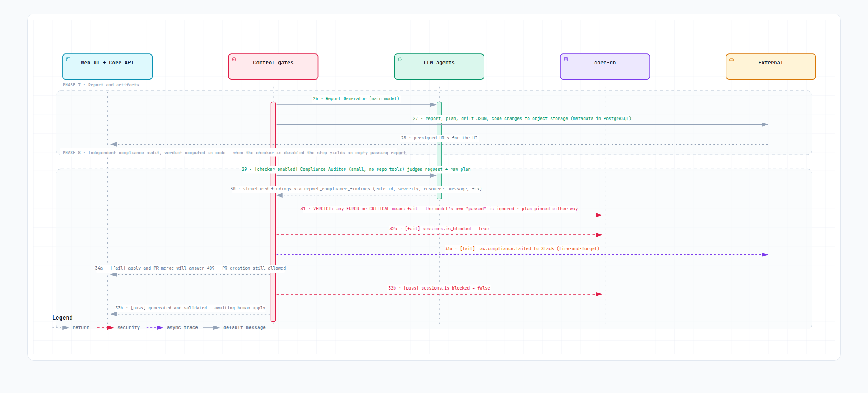This screenshot has height=393, width=868.
Task: Click red arrowhead of message 32b at core-db
Action: coord(599,294)
